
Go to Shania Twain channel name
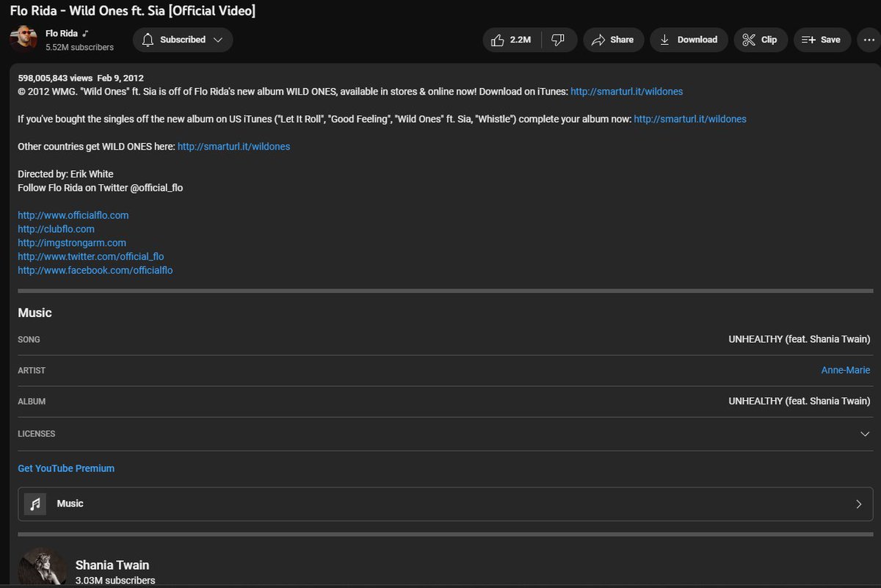pos(112,565)
